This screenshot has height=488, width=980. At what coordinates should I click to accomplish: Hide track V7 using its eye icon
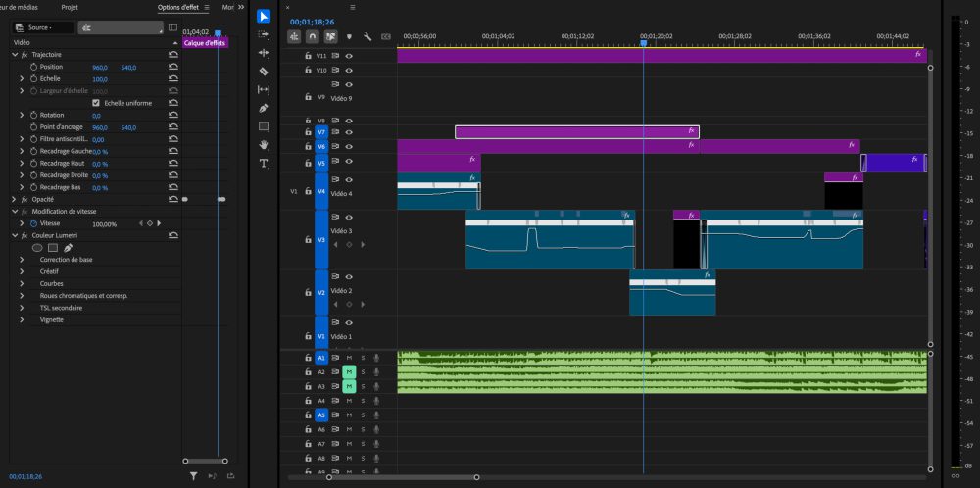pos(349,132)
